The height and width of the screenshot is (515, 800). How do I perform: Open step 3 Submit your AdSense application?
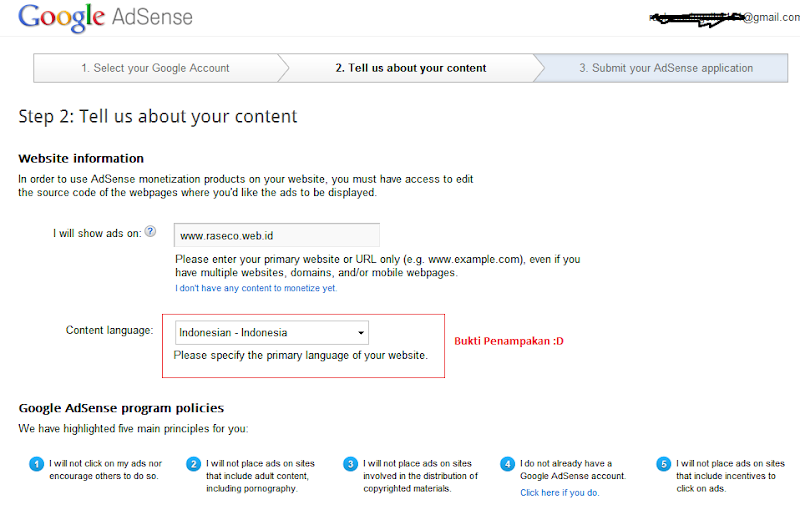tap(665, 68)
